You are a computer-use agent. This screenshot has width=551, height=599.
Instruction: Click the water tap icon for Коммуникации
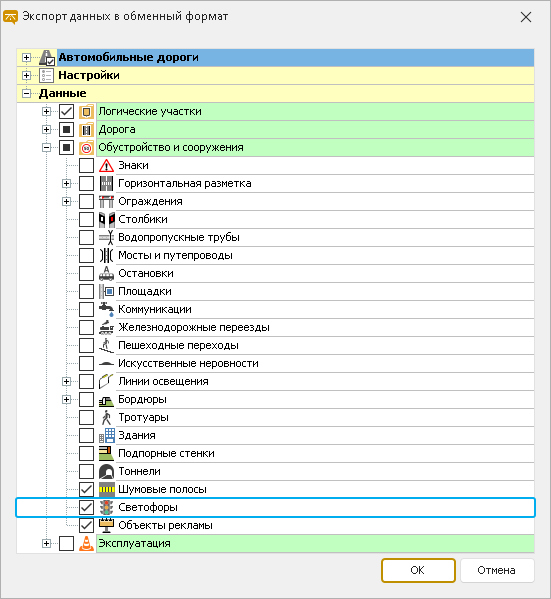coord(106,309)
